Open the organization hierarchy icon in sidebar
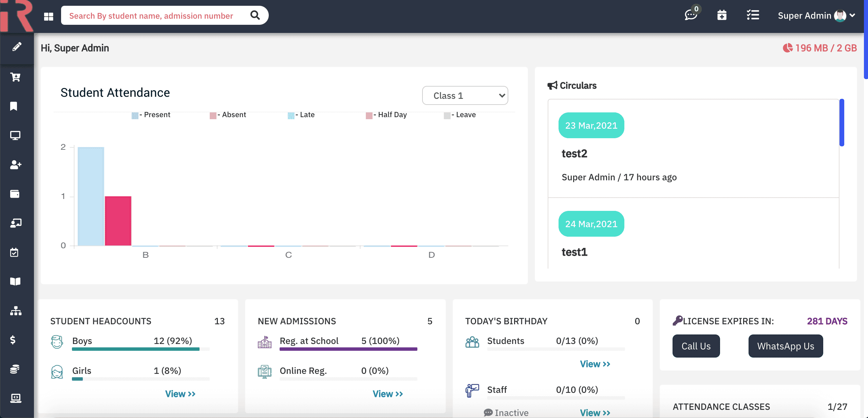The image size is (868, 418). 16,311
